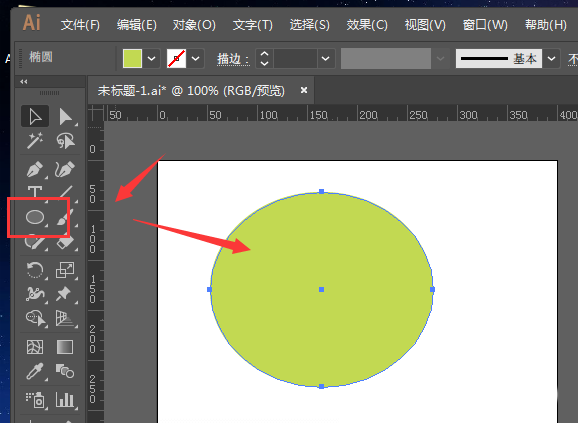Open the 窗口(W) menu
Image resolution: width=578 pixels, height=423 pixels.
click(485, 25)
